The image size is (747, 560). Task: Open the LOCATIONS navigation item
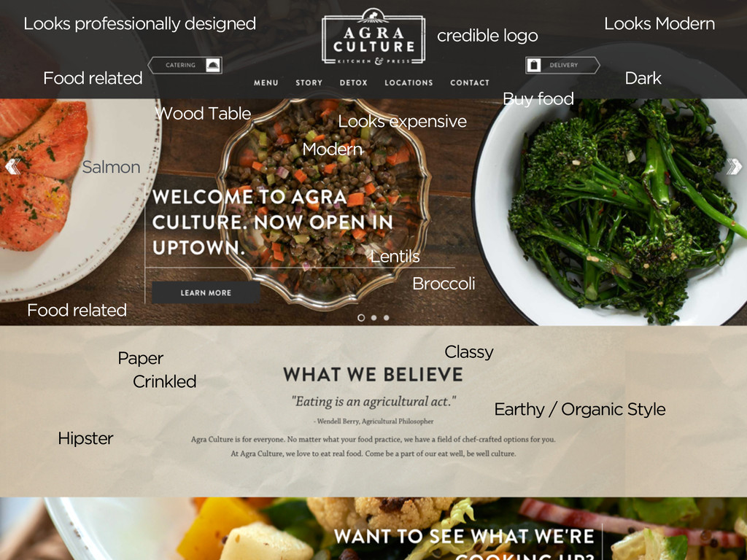point(409,83)
